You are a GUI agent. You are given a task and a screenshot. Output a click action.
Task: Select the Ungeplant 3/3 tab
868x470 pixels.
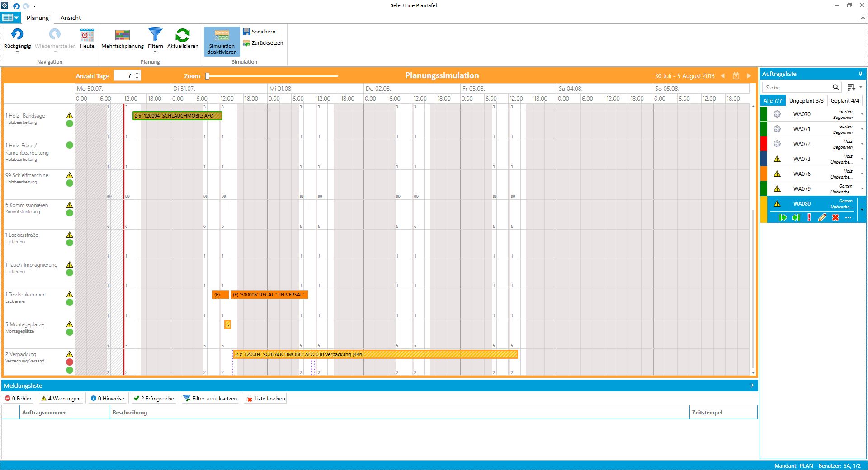click(x=806, y=101)
